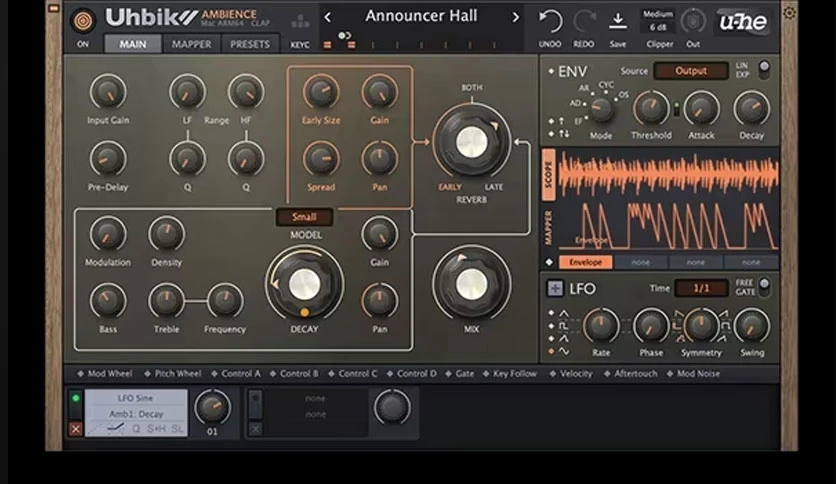Click the ENV Attack knob
The height and width of the screenshot is (484, 836).
coord(701,108)
